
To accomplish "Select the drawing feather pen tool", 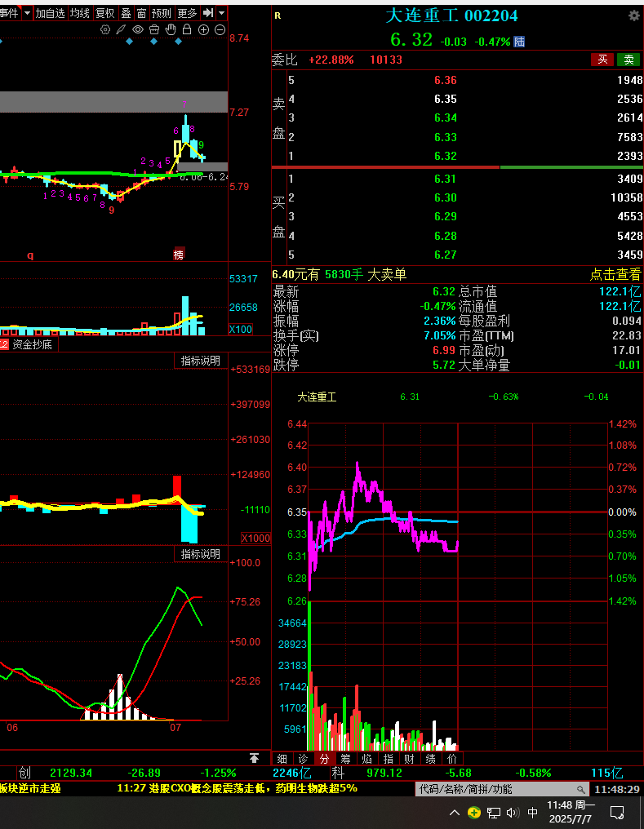I will [121, 29].
